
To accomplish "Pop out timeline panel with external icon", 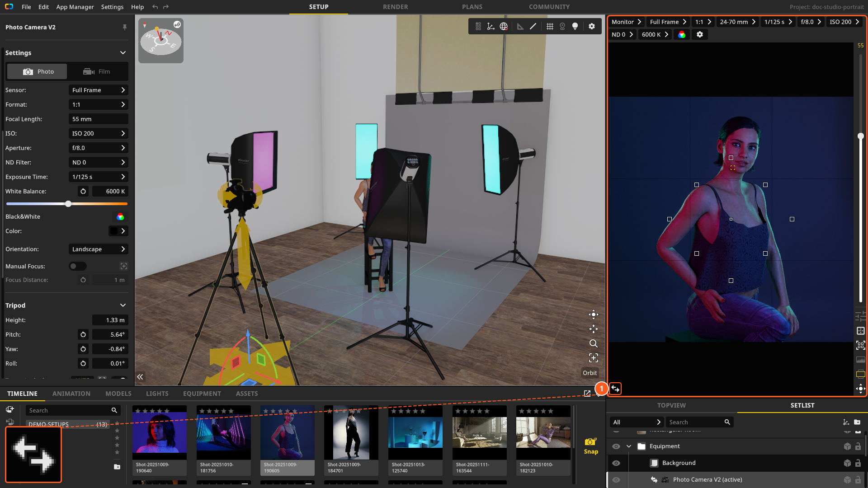I will pos(587,394).
